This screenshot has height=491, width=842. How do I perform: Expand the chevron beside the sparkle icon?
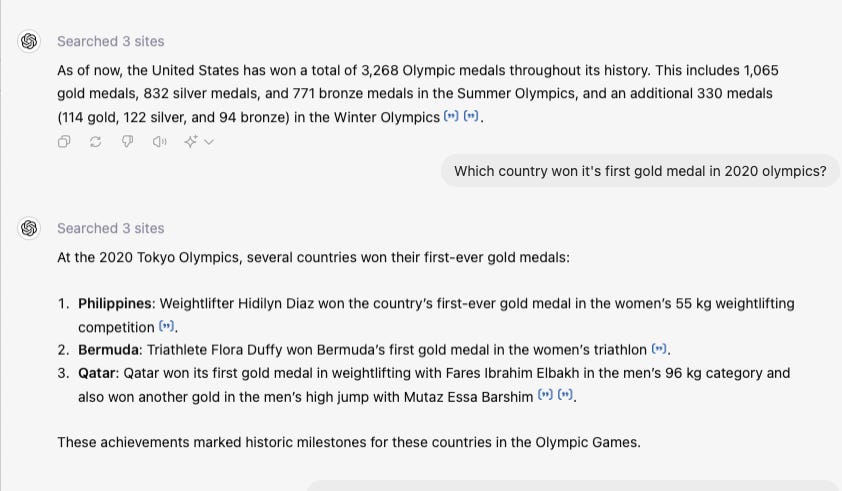(209, 142)
